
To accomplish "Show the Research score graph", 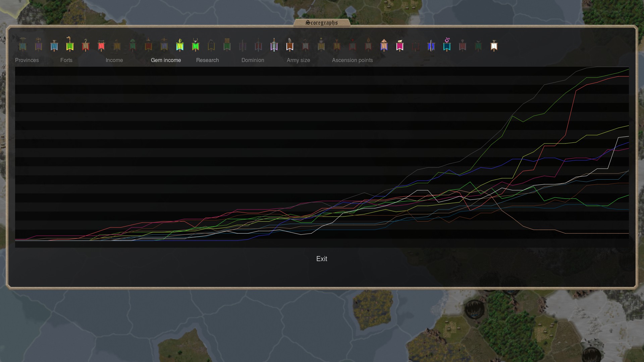I will click(207, 60).
